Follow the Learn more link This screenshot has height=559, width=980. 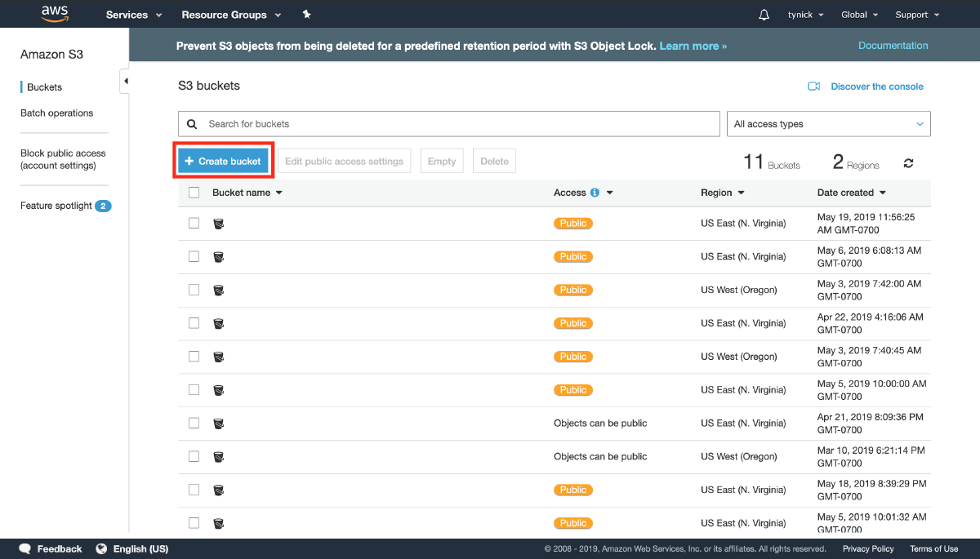pos(693,46)
